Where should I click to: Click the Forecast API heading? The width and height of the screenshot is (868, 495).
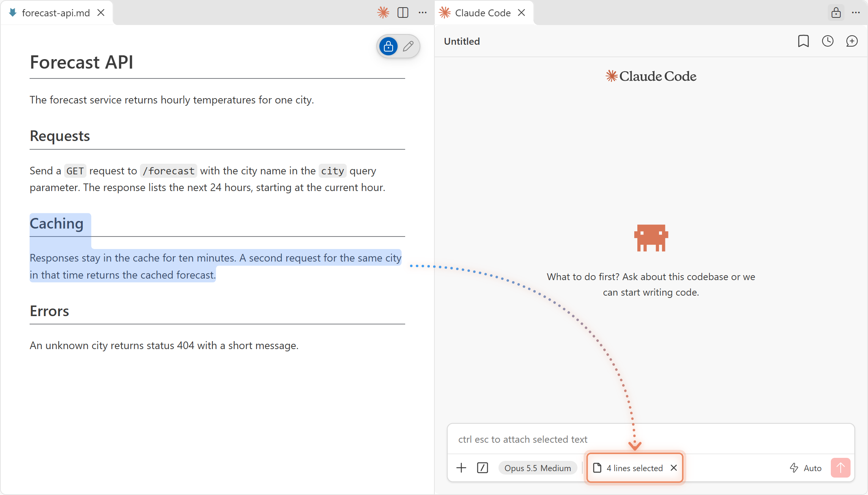[x=82, y=62]
